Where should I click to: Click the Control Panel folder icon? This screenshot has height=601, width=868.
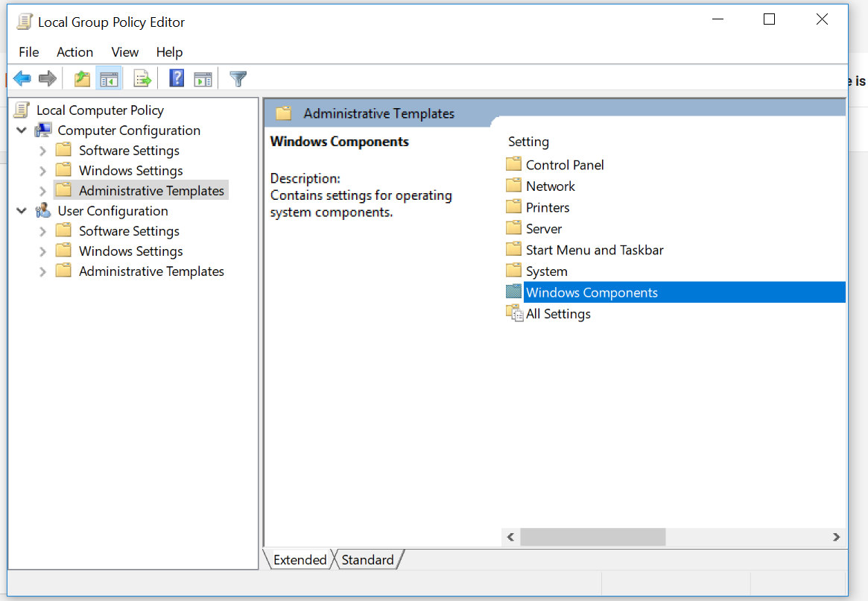pyautogui.click(x=513, y=164)
